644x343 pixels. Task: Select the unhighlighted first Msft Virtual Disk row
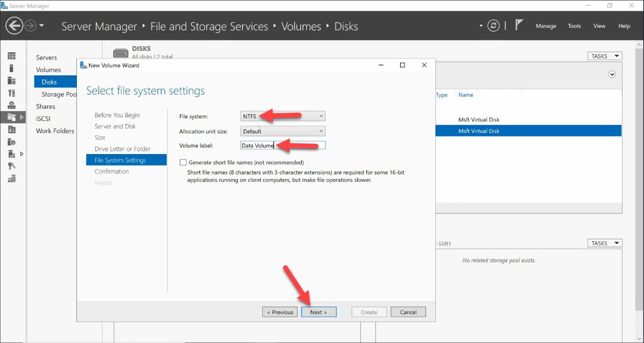[x=528, y=120]
